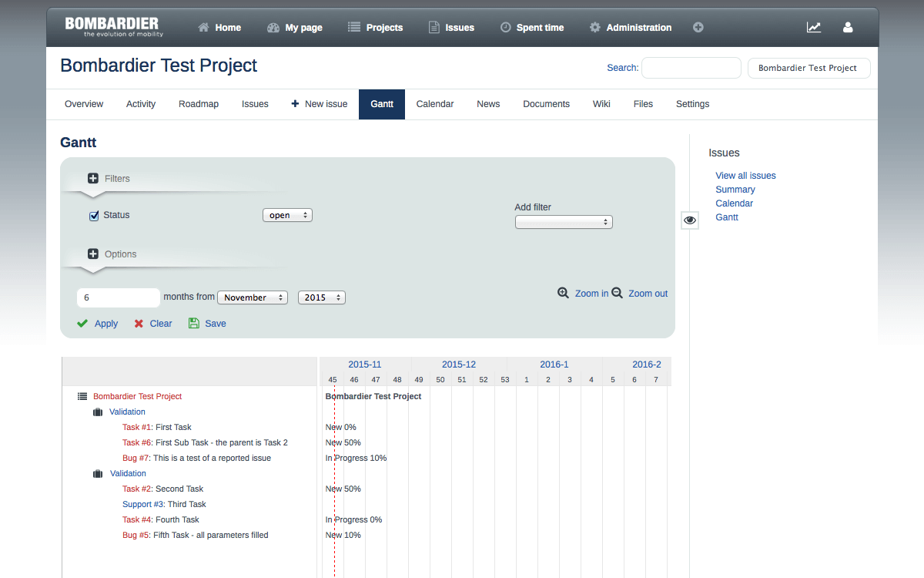924x578 pixels.
Task: Click the Spent time clock icon
Action: pyautogui.click(x=505, y=27)
